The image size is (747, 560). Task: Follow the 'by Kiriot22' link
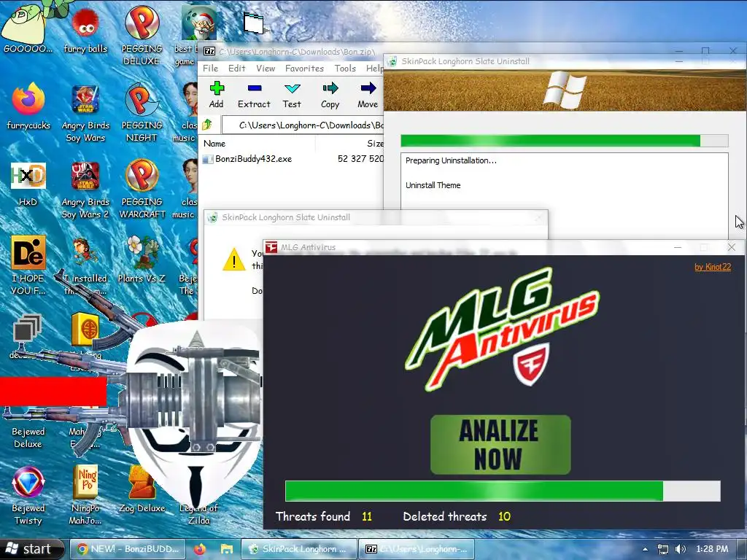[x=713, y=267]
